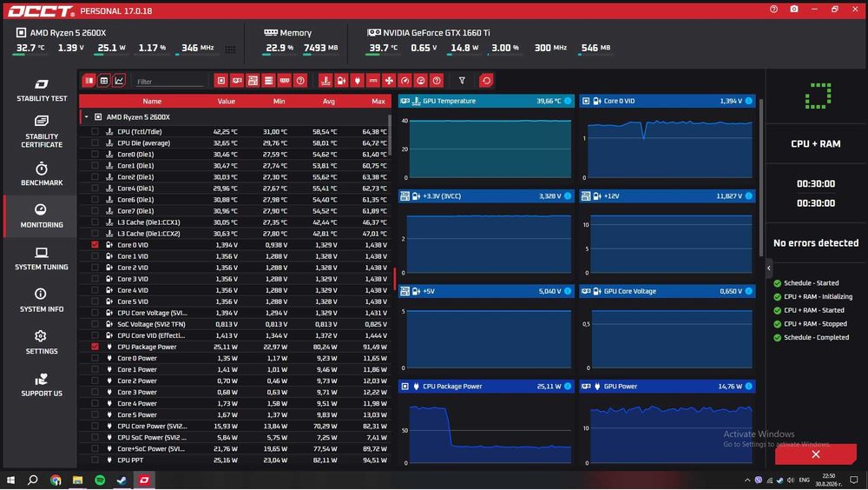Click blue dot on GPU Temperature graph

point(568,101)
